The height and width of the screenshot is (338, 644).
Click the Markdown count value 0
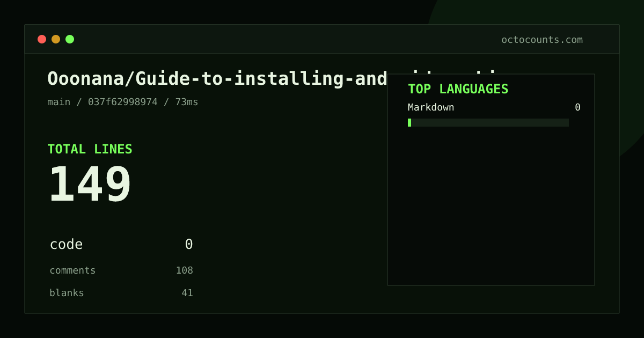pos(577,107)
